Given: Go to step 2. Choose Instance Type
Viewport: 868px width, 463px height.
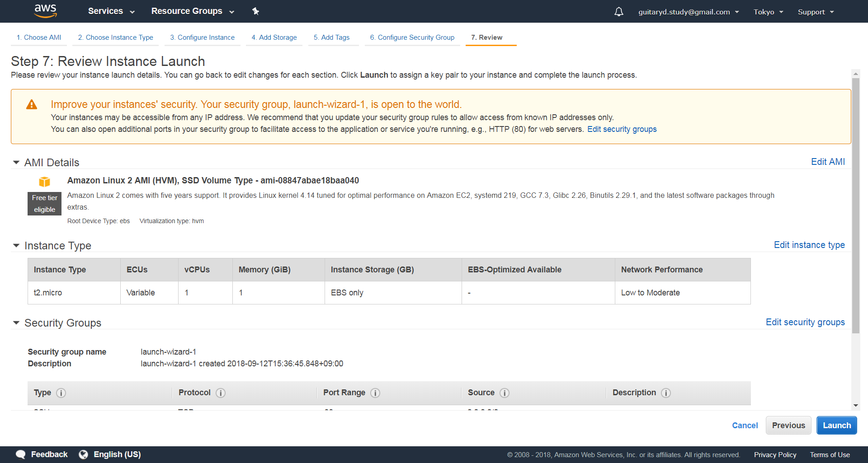Looking at the screenshot, I should pyautogui.click(x=116, y=37).
